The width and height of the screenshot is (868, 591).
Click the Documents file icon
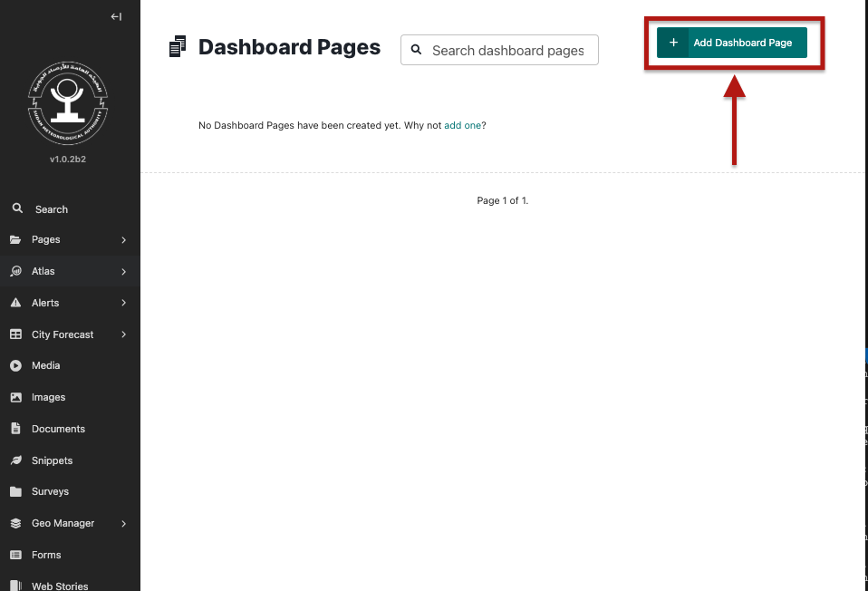(16, 429)
